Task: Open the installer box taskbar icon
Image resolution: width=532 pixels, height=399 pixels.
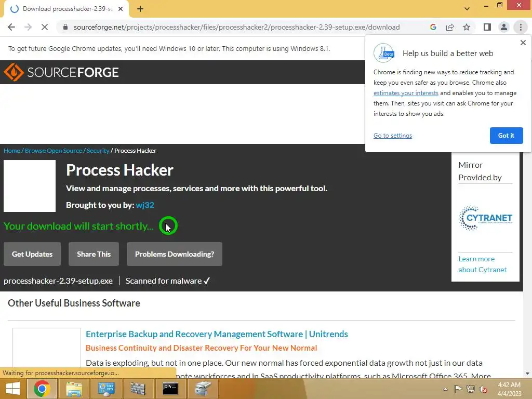Action: coord(203,389)
